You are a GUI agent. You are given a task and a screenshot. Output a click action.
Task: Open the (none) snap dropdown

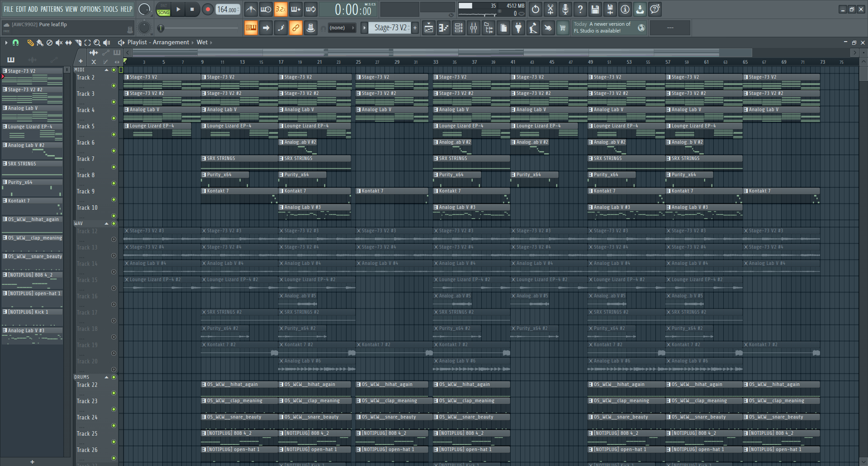pyautogui.click(x=342, y=28)
